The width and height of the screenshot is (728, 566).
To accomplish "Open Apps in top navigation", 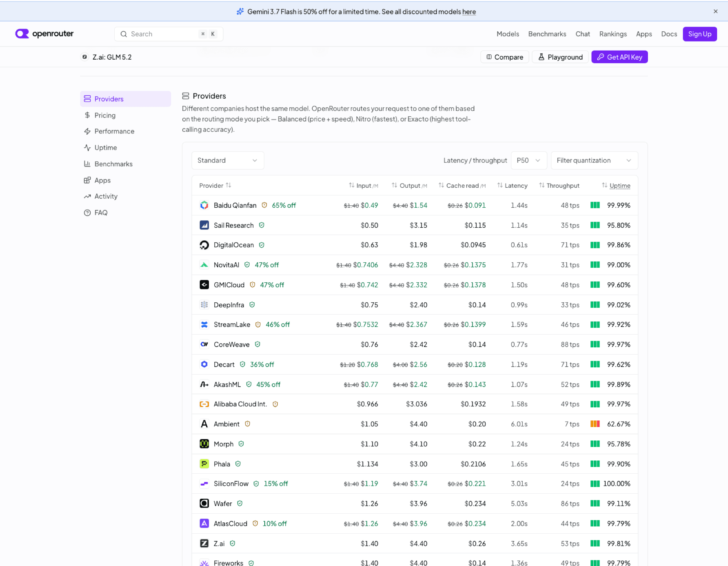I will click(644, 34).
